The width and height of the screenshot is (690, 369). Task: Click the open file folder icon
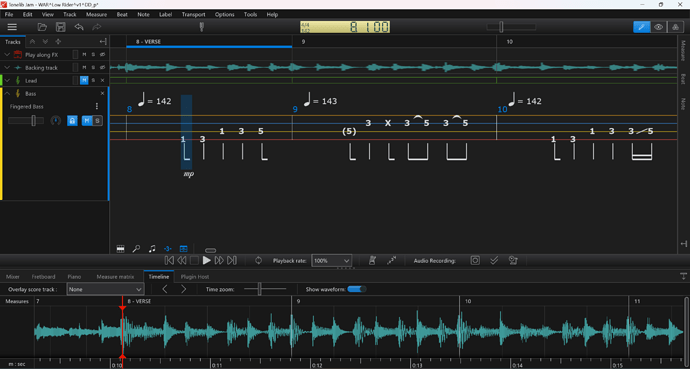coord(42,27)
